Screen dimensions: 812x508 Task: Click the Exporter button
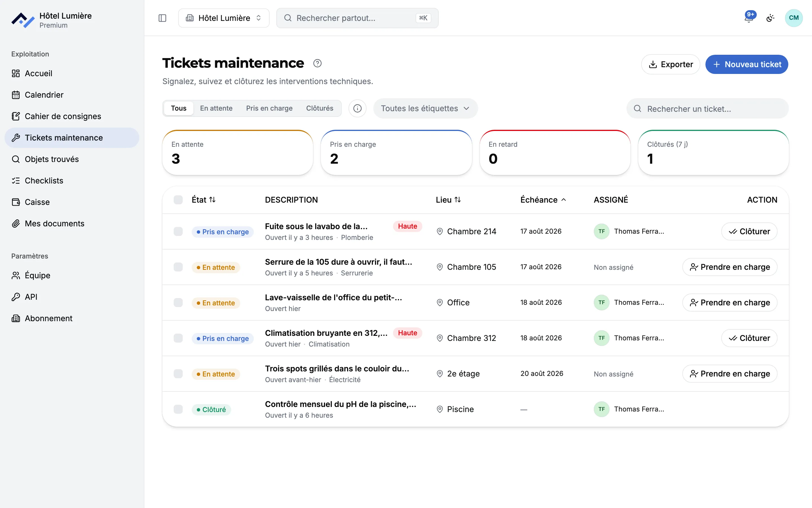pyautogui.click(x=670, y=64)
